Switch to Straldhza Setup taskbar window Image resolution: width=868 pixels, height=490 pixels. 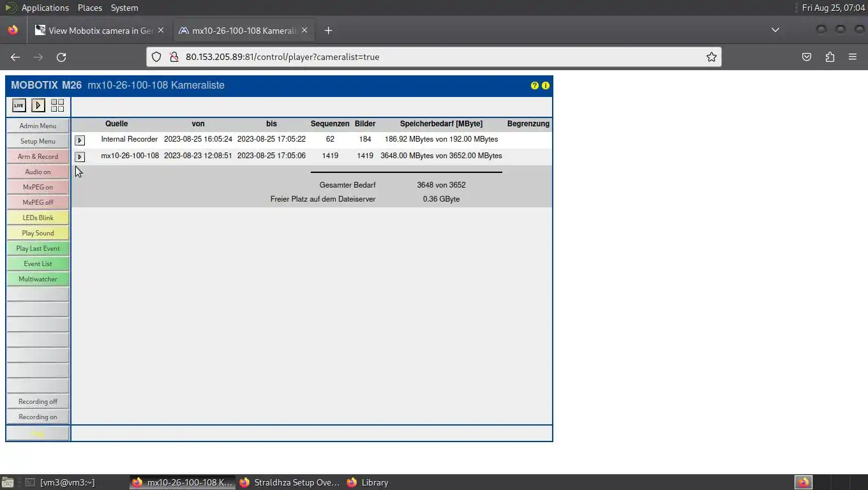click(x=290, y=482)
